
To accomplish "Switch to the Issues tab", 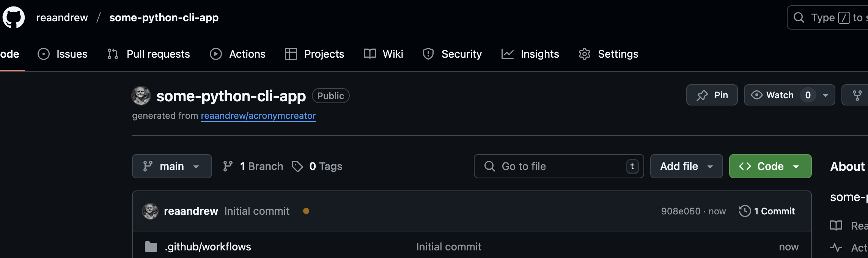I will [x=63, y=54].
